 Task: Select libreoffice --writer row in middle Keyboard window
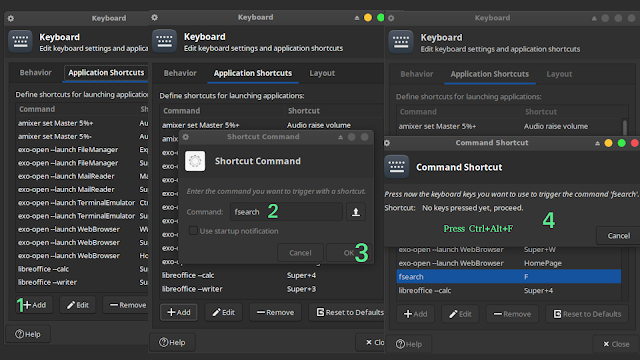(272, 289)
